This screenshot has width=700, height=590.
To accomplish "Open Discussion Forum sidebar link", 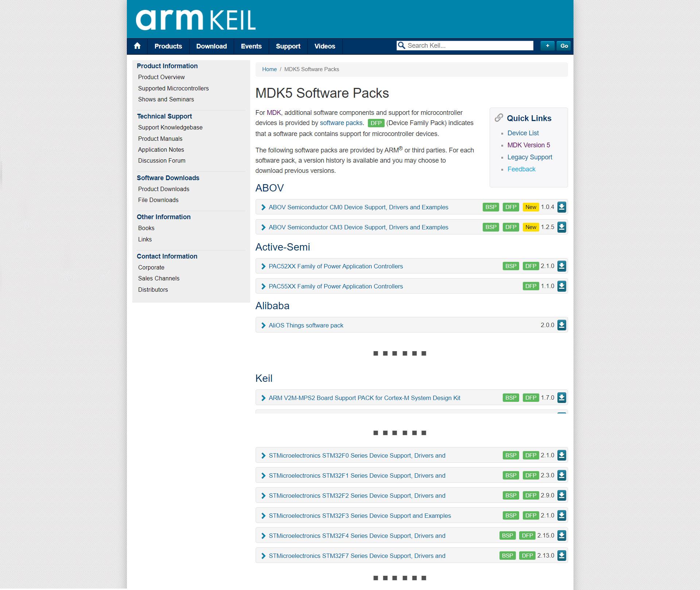I will pyautogui.click(x=162, y=160).
